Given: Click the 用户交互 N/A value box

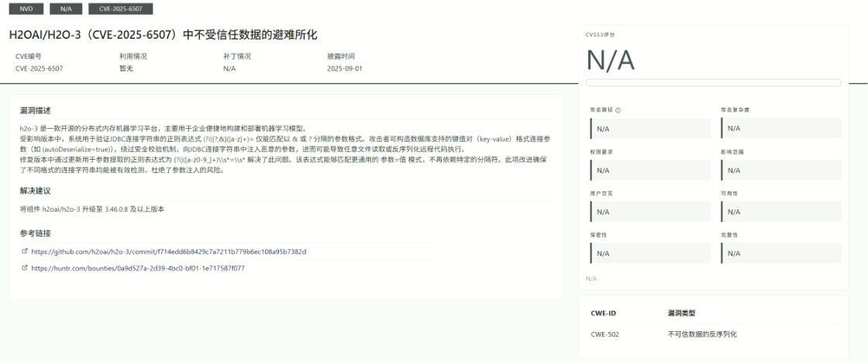Looking at the screenshot, I should pos(649,211).
